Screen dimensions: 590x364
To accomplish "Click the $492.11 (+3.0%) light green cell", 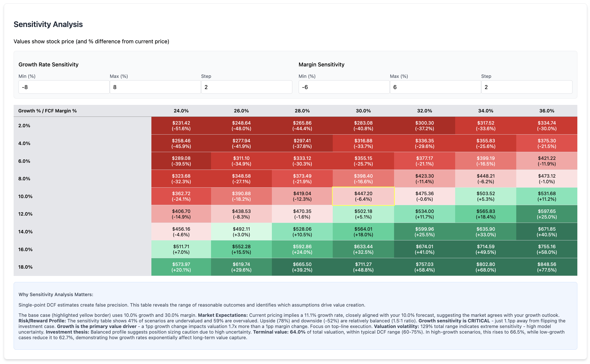I will point(241,232).
